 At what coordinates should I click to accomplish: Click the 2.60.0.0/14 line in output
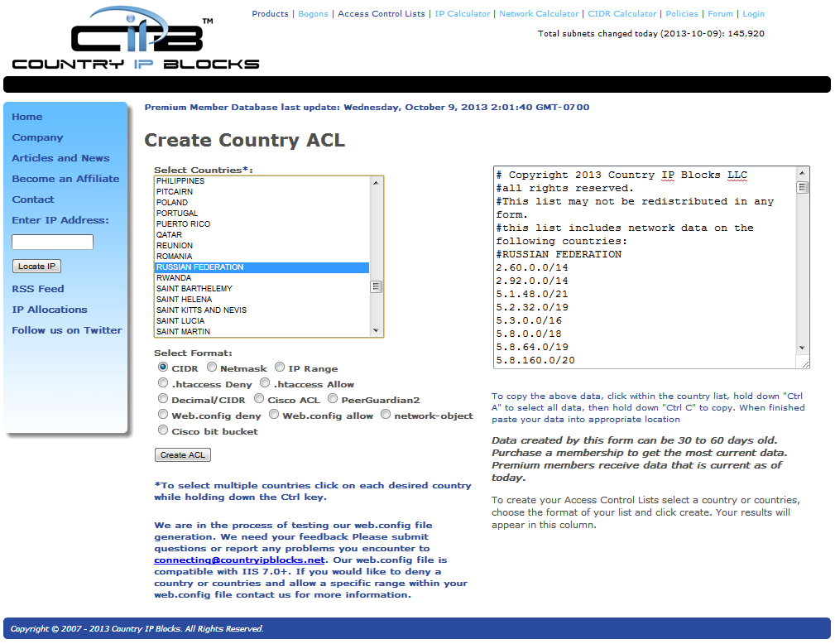[x=532, y=267]
